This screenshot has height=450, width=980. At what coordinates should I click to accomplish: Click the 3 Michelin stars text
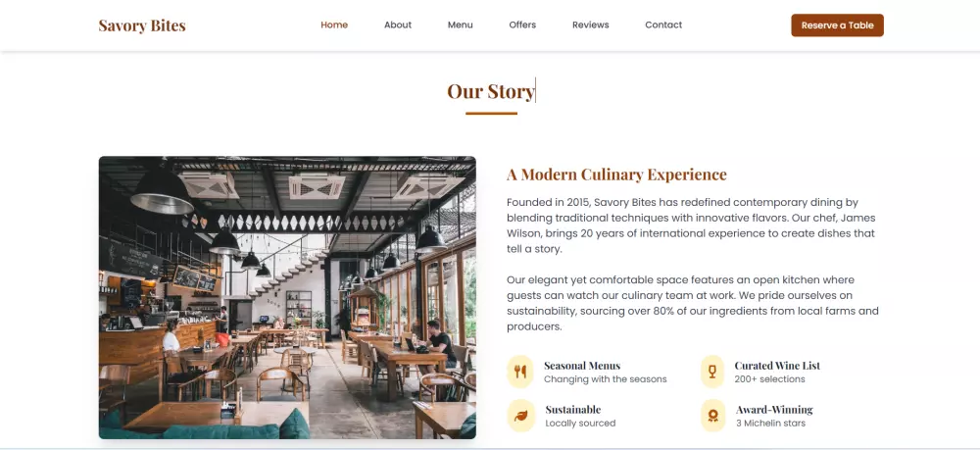click(x=770, y=424)
